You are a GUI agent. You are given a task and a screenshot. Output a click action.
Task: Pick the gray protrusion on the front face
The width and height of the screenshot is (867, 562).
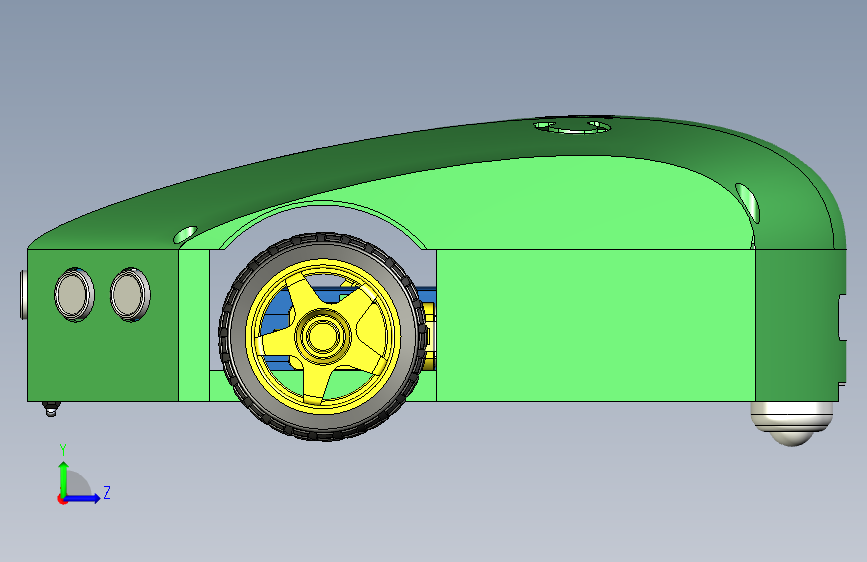click(24, 294)
